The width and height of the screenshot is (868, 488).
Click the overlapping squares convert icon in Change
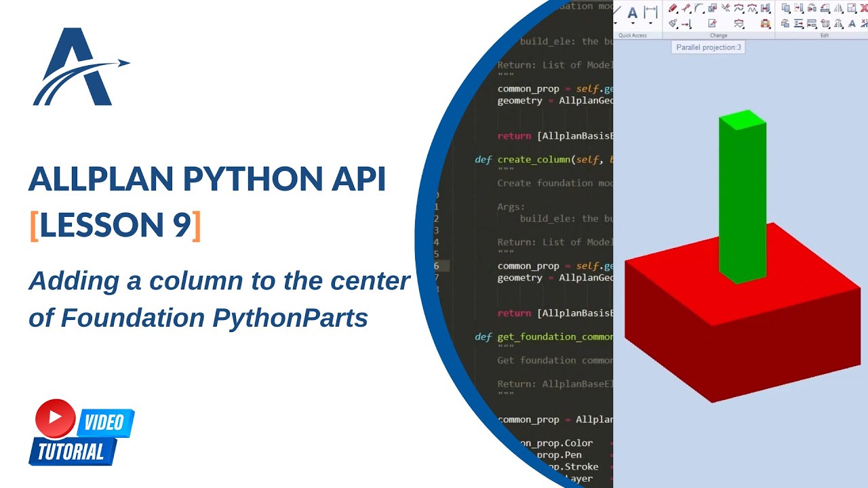point(713,8)
